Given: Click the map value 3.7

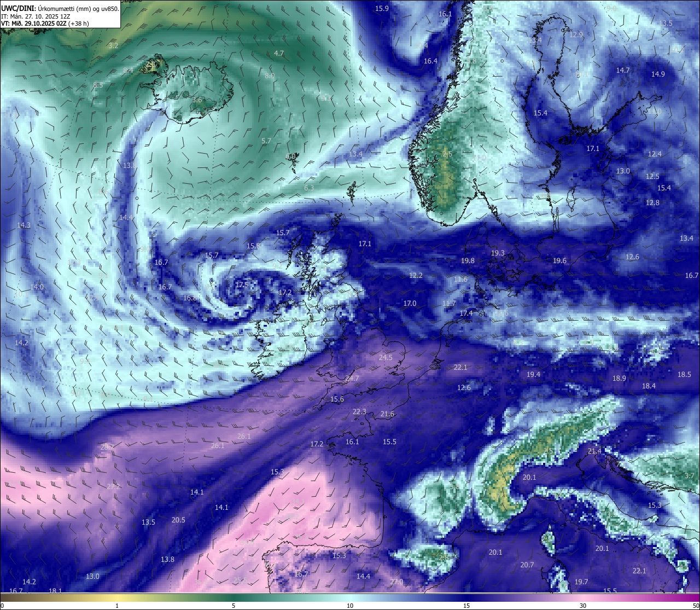Looking at the screenshot, I should point(690,475).
